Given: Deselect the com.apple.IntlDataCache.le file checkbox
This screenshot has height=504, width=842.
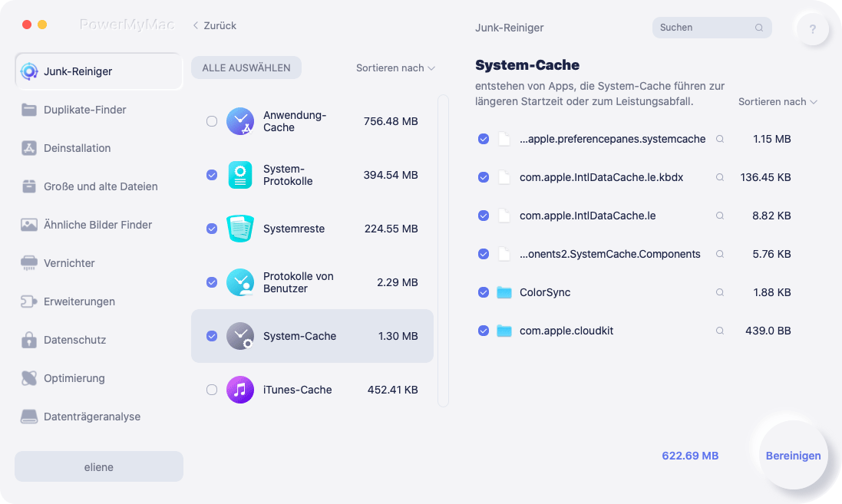Looking at the screenshot, I should [484, 216].
